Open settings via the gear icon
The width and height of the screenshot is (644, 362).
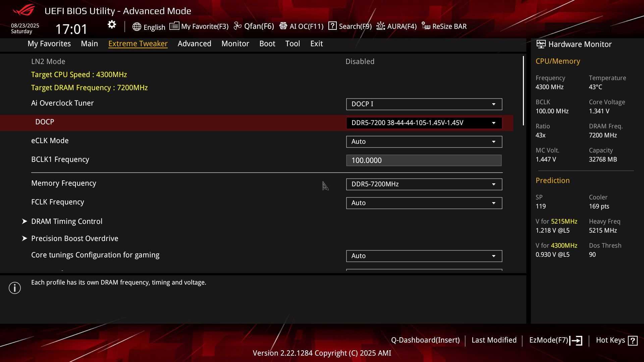pos(112,25)
